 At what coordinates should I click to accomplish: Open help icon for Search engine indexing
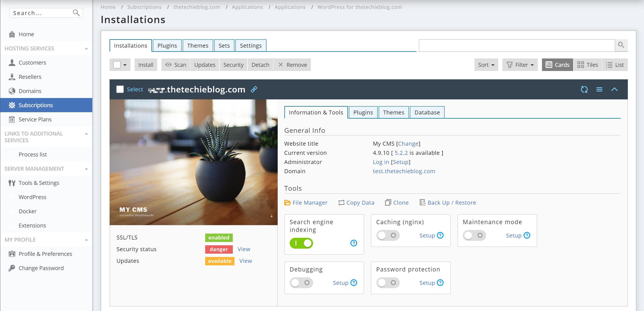click(x=354, y=243)
